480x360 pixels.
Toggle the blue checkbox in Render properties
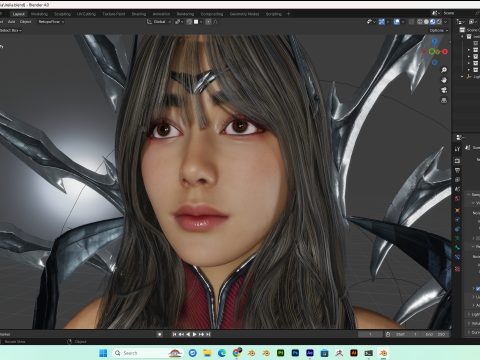[x=478, y=288]
